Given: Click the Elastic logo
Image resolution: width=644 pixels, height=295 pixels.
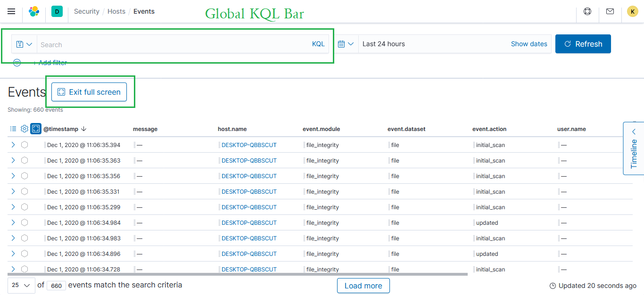Looking at the screenshot, I should point(33,11).
